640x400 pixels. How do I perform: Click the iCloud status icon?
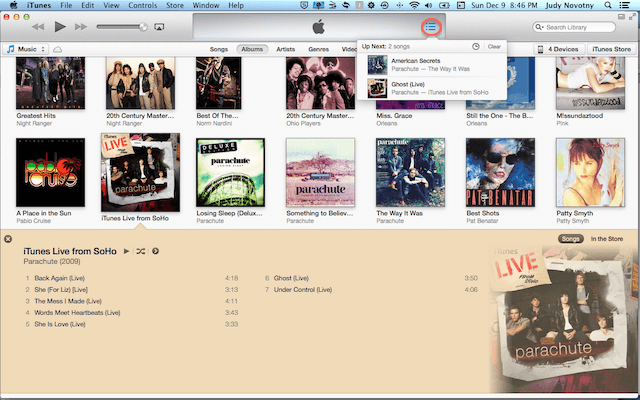coord(58,49)
